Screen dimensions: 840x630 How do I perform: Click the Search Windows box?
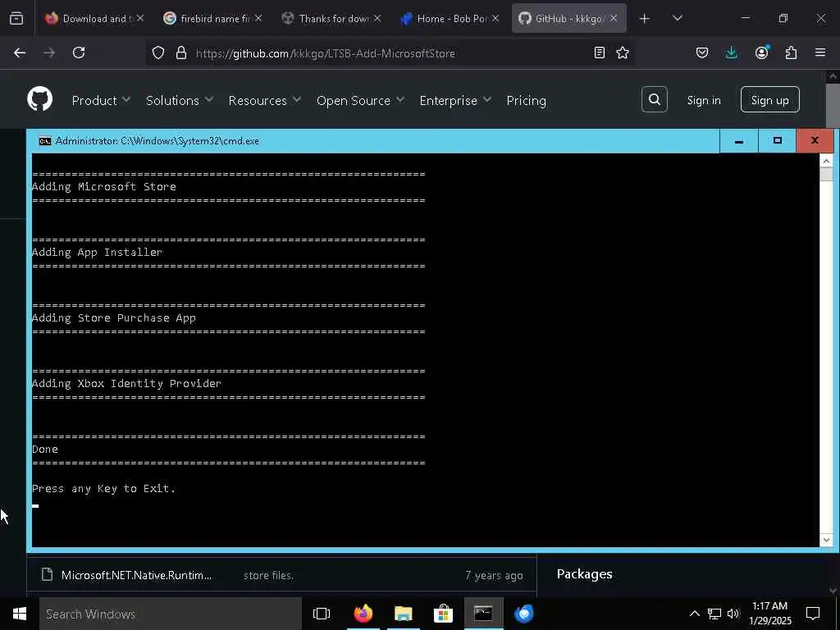[x=171, y=614]
